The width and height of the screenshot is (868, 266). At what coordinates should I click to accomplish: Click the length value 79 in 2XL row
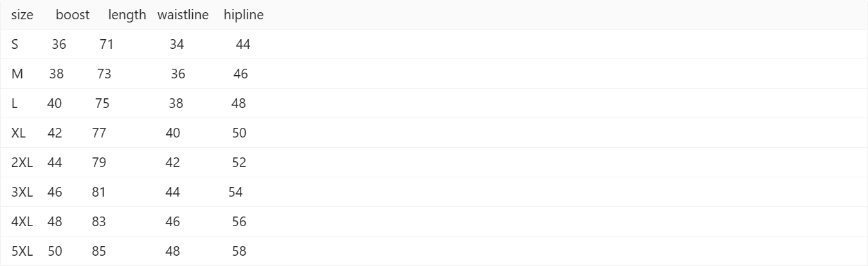pos(99,163)
